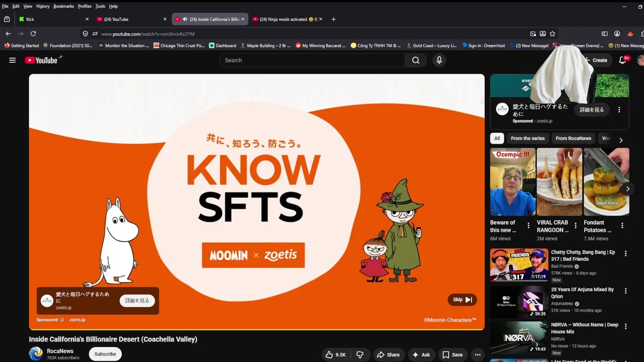644x362 pixels.
Task: Select the 'All' filter chip
Action: pos(497,138)
